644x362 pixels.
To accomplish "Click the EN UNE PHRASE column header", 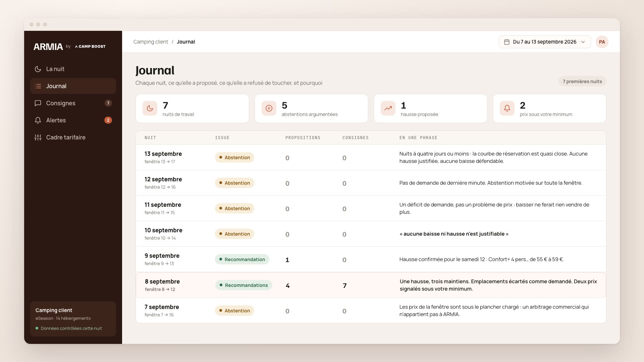I will tap(418, 138).
